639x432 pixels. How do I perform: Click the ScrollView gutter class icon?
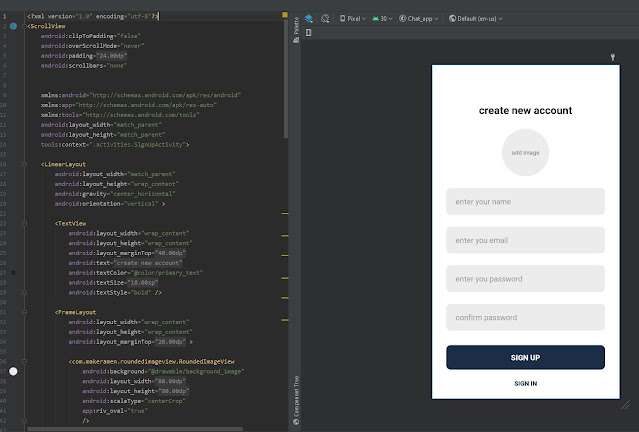click(13, 26)
